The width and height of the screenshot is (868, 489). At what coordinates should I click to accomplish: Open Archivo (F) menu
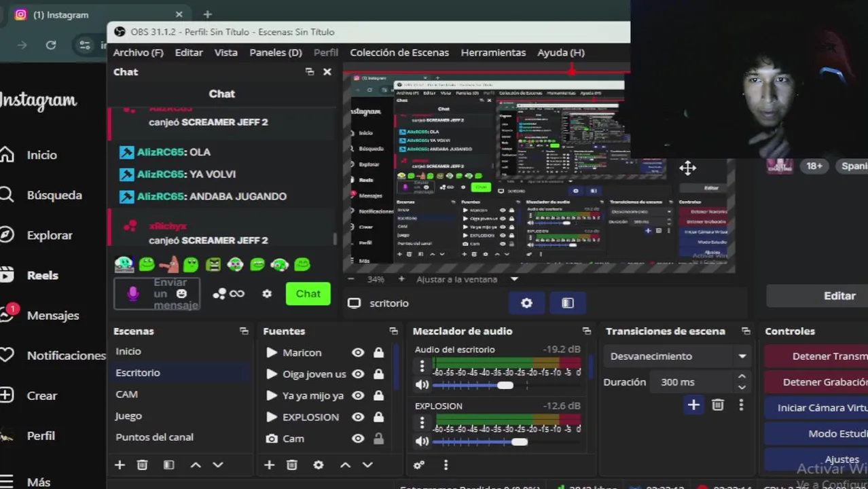138,52
